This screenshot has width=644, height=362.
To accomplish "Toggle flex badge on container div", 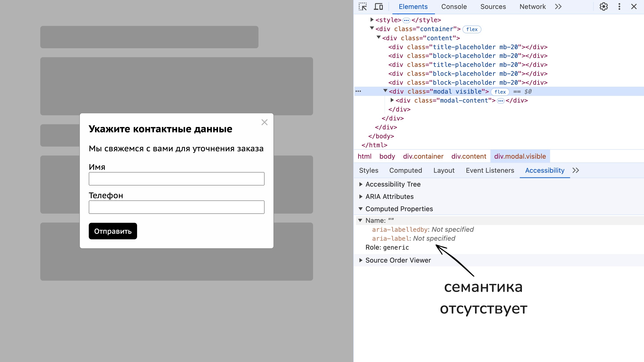I will (472, 29).
